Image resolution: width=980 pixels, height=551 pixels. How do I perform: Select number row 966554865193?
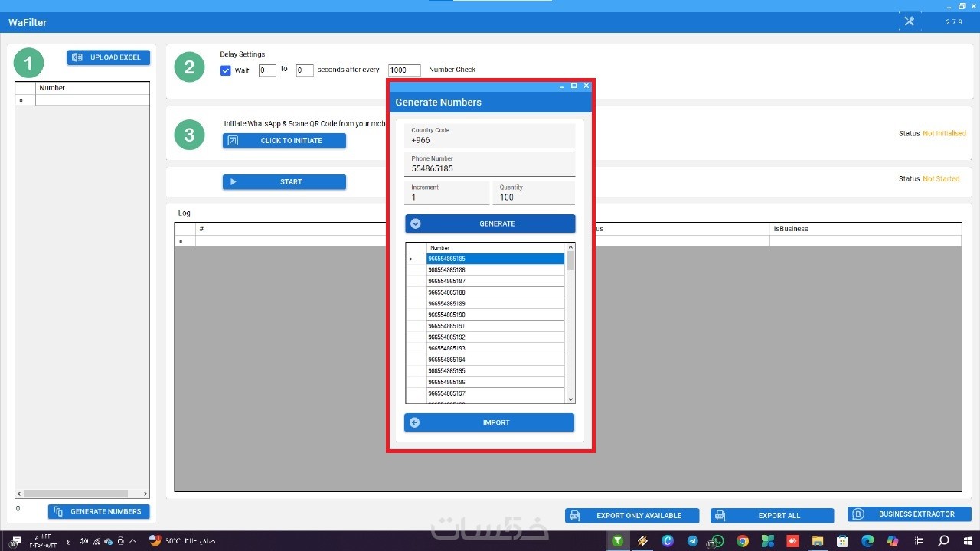coord(495,348)
